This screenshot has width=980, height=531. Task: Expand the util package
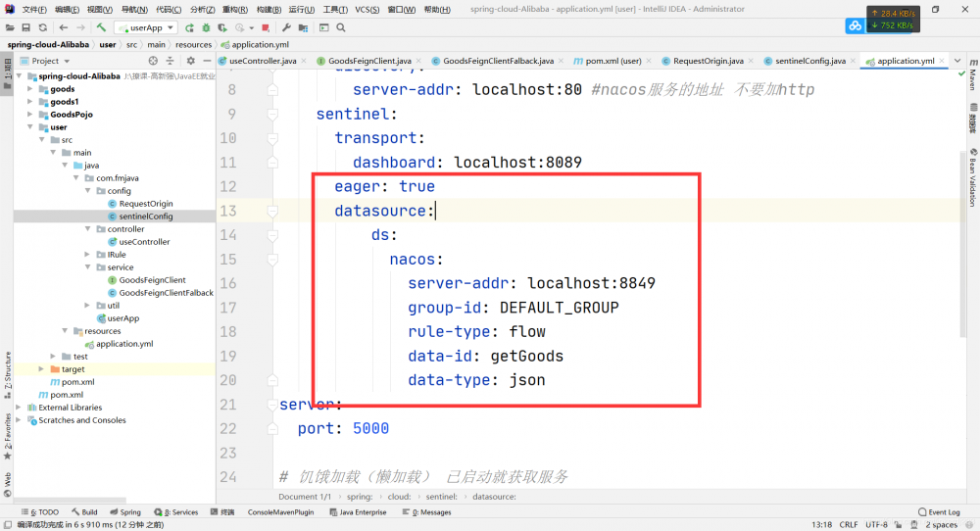[87, 306]
